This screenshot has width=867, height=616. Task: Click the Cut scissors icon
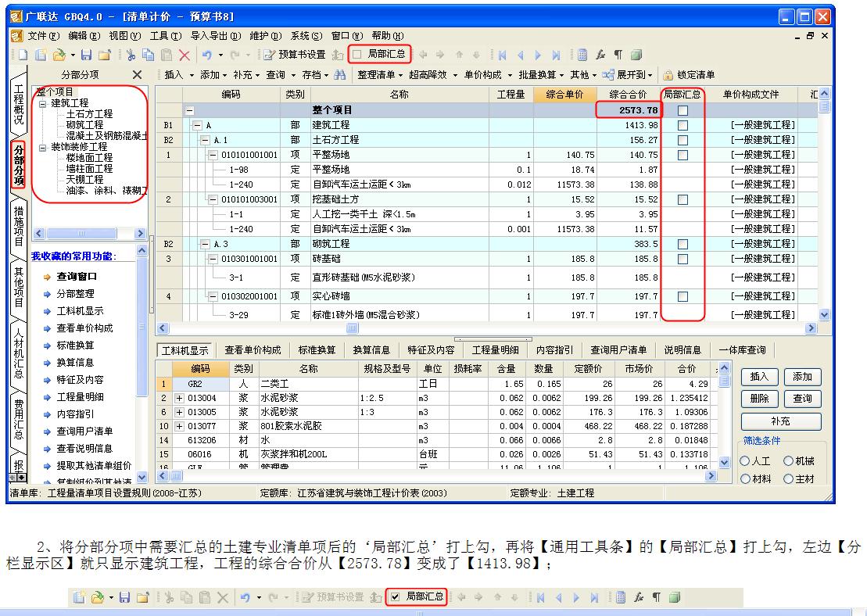(131, 55)
